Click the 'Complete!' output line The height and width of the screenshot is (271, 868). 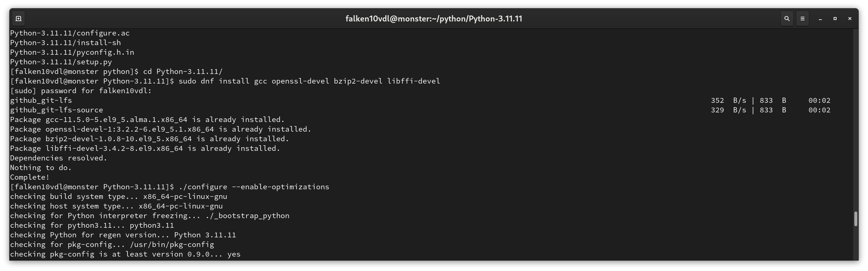click(x=30, y=177)
